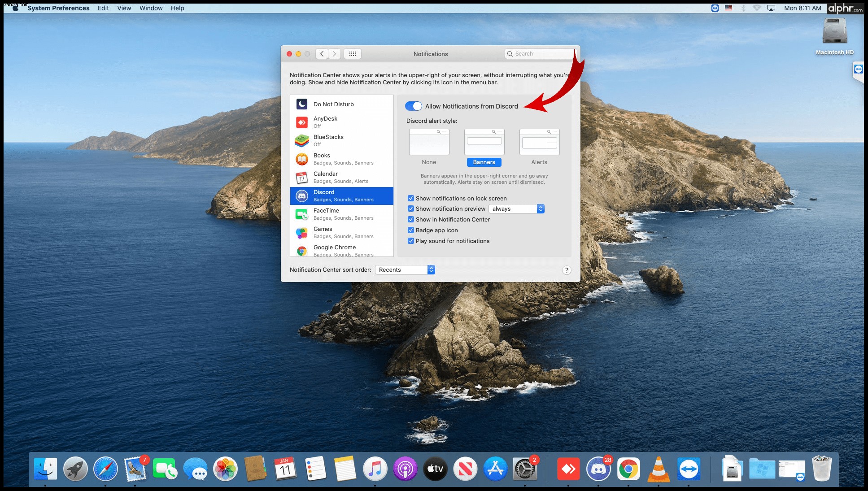
Task: Uncheck Show in Notification Center
Action: 410,219
